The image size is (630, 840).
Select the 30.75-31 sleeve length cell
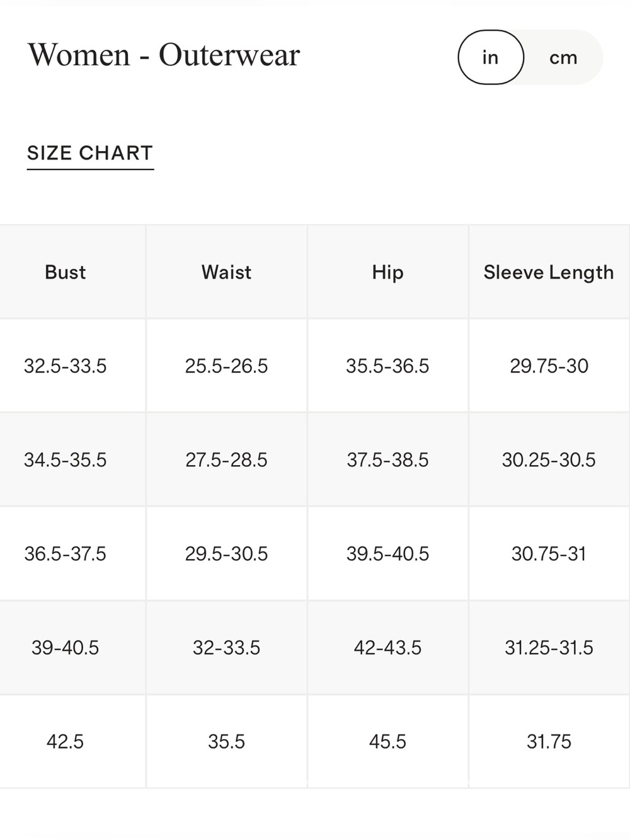(549, 553)
